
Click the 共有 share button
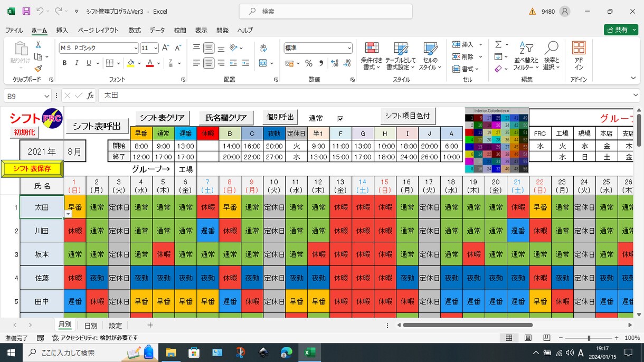621,30
